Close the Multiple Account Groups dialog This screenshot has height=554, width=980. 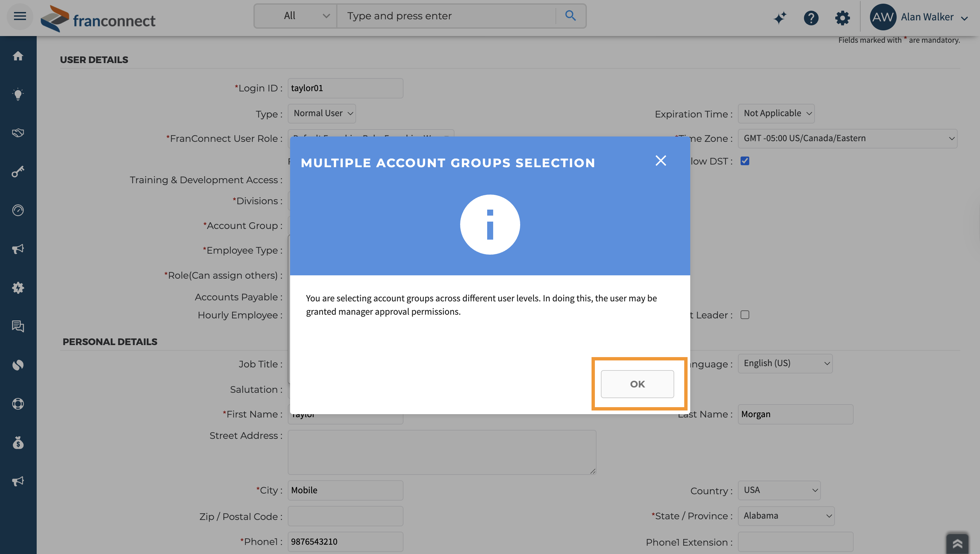click(x=661, y=161)
